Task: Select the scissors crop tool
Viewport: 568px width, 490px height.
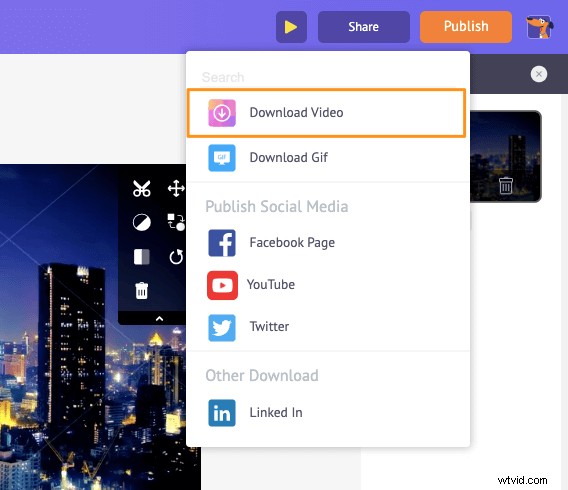Action: pyautogui.click(x=141, y=188)
